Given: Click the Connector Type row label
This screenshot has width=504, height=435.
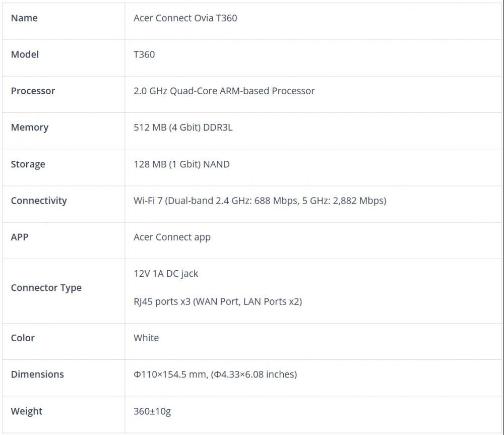Looking at the screenshot, I should click(46, 288).
